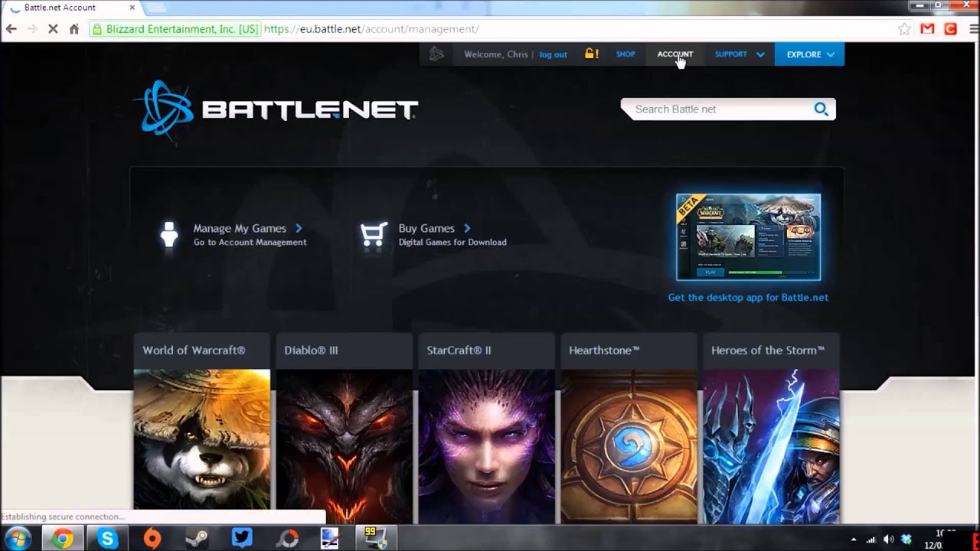Expand the Explore dropdown menu
Viewport: 980px width, 551px height.
point(809,54)
